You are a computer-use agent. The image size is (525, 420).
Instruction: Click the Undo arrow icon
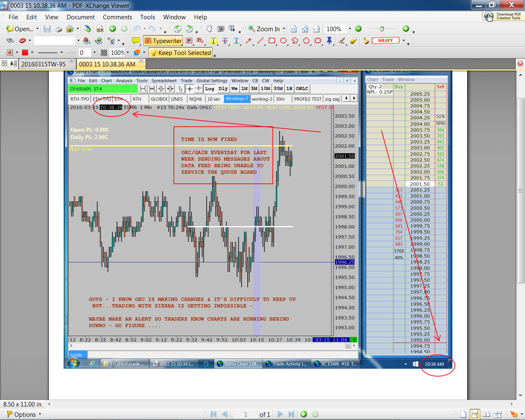coord(136,29)
